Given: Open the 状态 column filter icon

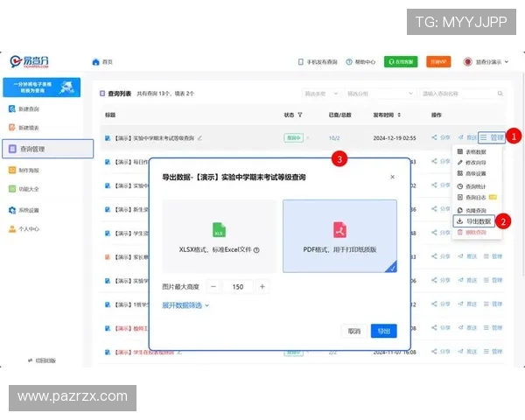Looking at the screenshot, I should [x=300, y=115].
